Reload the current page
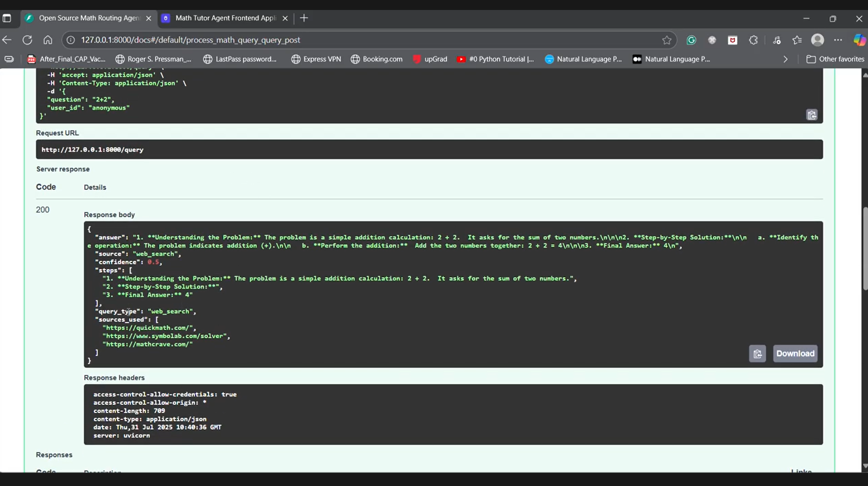 click(27, 40)
